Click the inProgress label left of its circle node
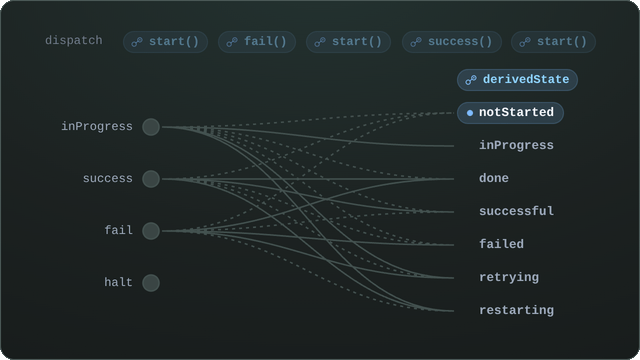Image resolution: width=640 pixels, height=360 pixels. click(97, 127)
